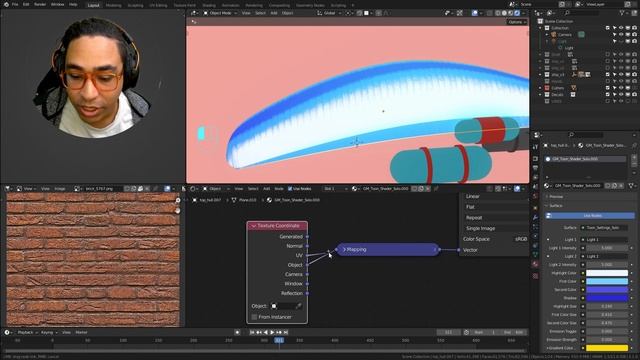Expand the Texture Coordinate node header chevron
The width and height of the screenshot is (640, 360).
pos(254,226)
